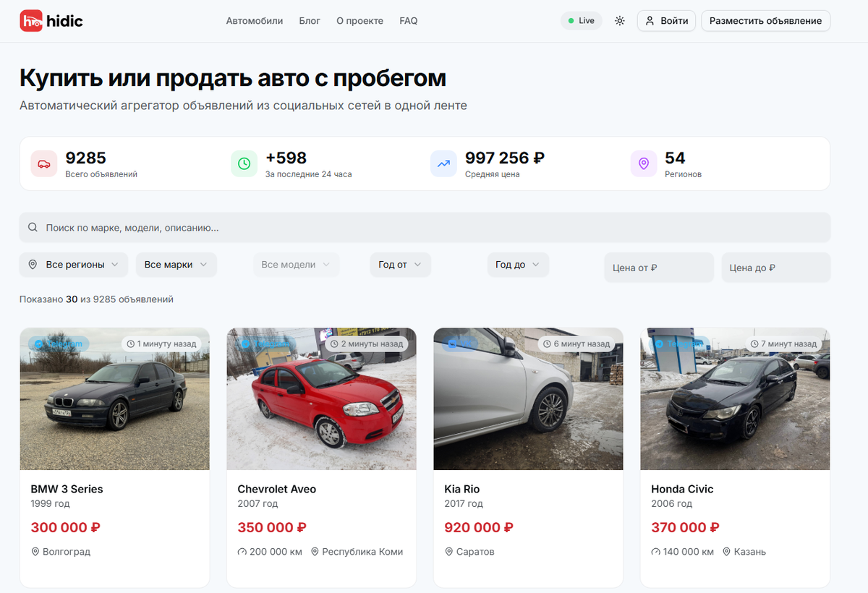Click the hidic logo icon
This screenshot has height=593, width=868.
coord(31,21)
